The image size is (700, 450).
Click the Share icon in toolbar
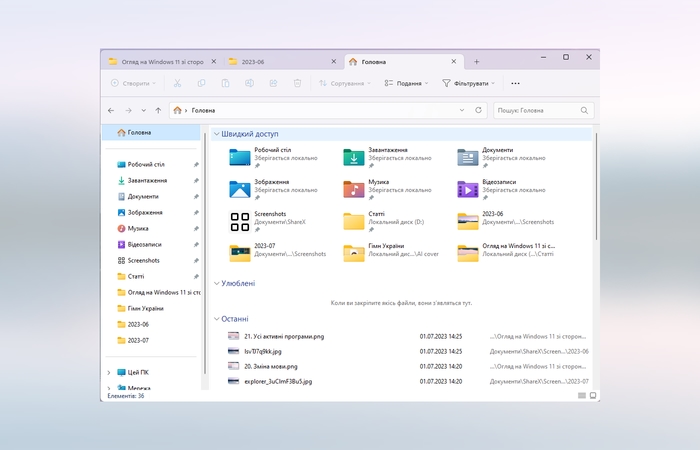click(x=273, y=83)
